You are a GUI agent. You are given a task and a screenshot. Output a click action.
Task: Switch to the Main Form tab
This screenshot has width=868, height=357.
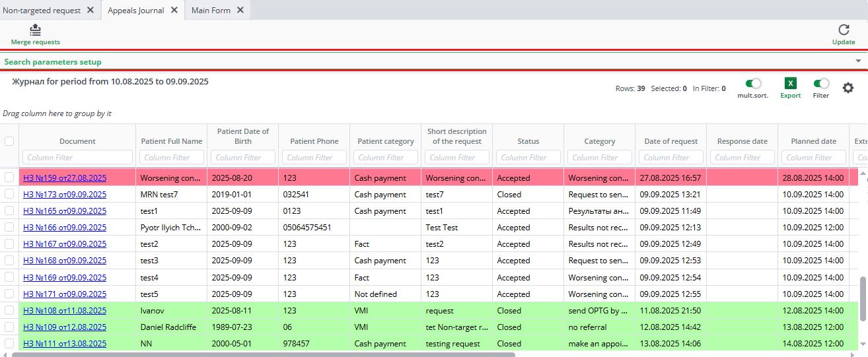(x=211, y=10)
